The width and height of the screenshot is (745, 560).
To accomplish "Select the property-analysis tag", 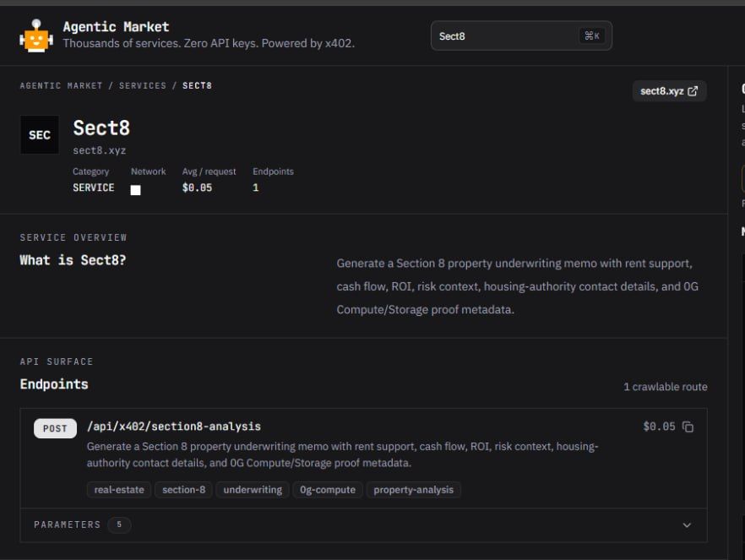I will coord(413,490).
